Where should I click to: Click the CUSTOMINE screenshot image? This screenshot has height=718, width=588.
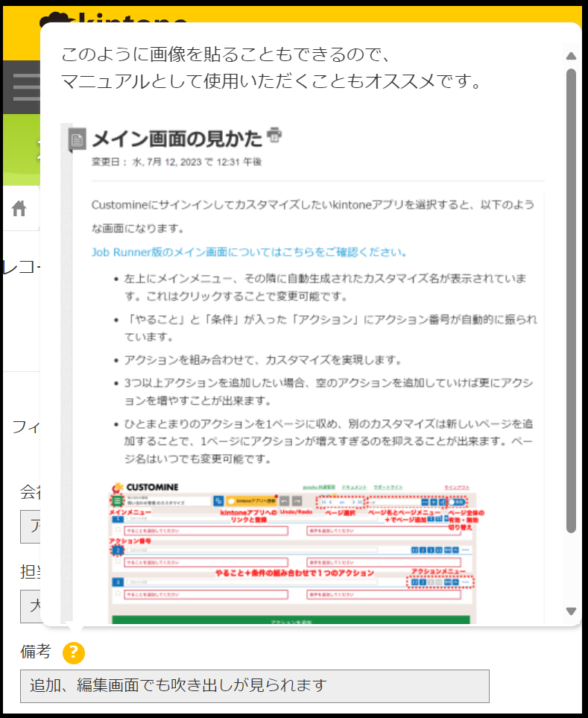294,552
